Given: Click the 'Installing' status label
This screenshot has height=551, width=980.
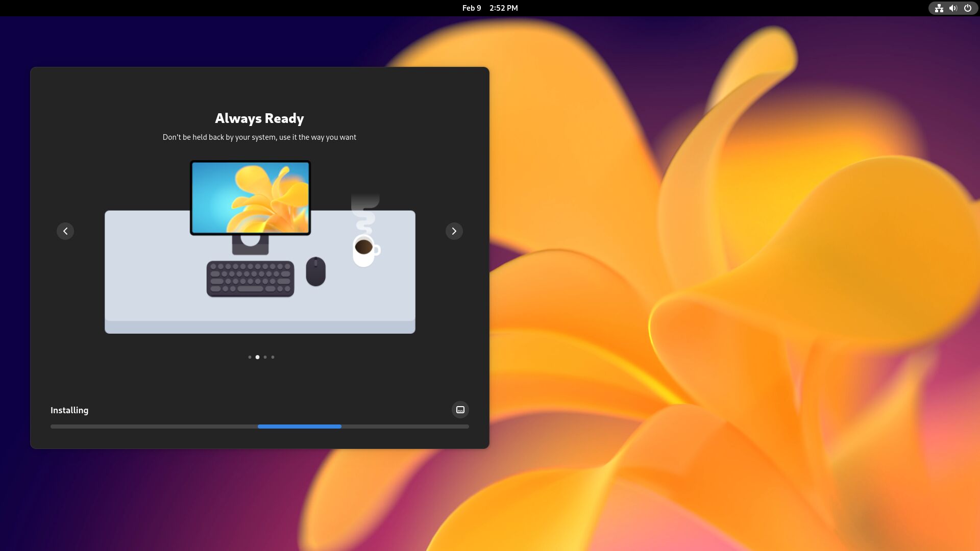Looking at the screenshot, I should pyautogui.click(x=69, y=410).
